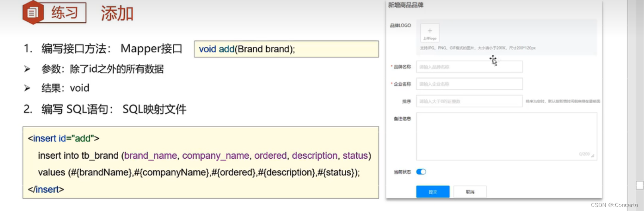This screenshot has width=644, height=211.
Task: Click the 添加 slide heading
Action: 117,14
